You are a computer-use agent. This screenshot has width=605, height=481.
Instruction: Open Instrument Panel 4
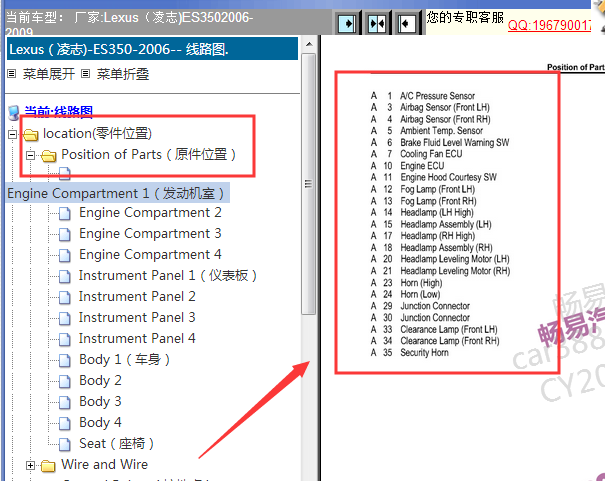point(137,338)
